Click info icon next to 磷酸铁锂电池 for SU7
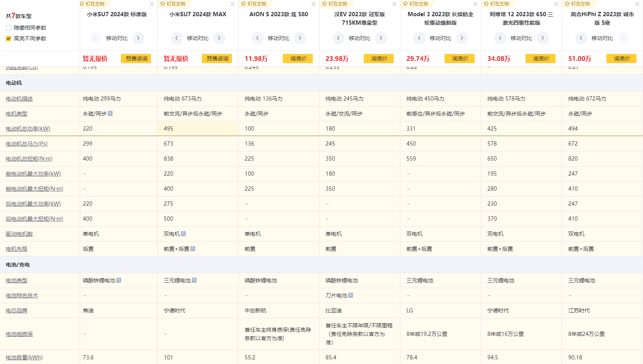 (x=119, y=280)
